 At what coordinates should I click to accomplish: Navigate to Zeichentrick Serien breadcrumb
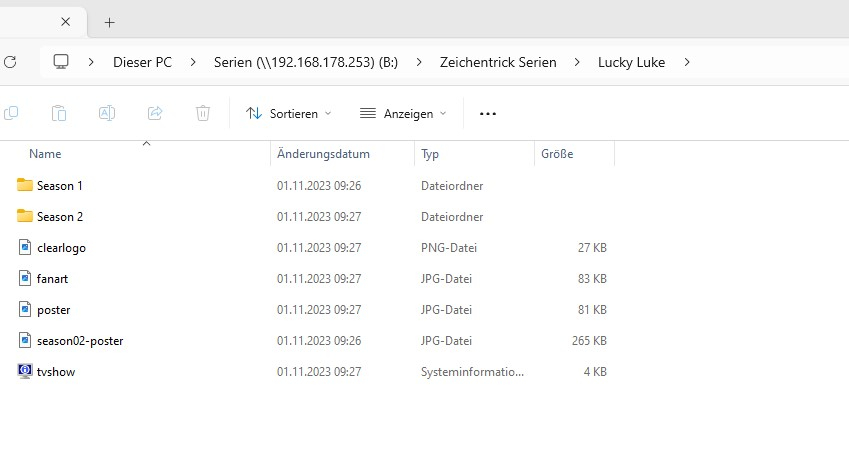(x=498, y=62)
